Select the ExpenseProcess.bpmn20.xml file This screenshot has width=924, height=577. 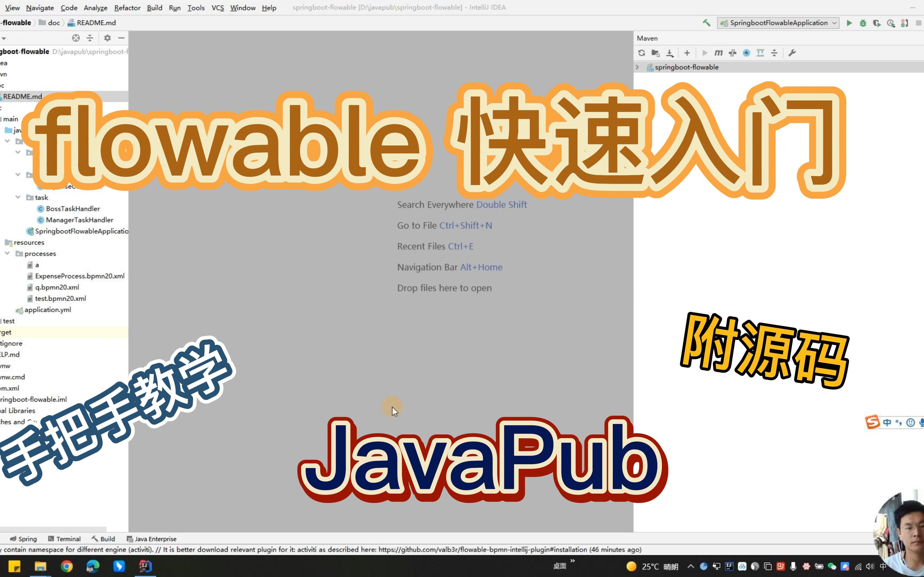[79, 276]
